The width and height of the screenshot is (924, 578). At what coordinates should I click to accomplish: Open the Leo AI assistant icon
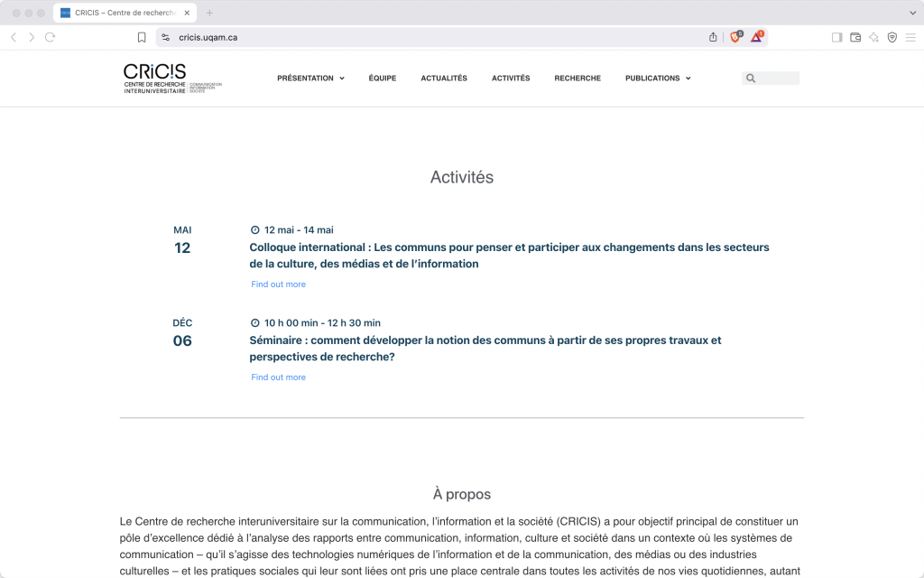pyautogui.click(x=873, y=37)
